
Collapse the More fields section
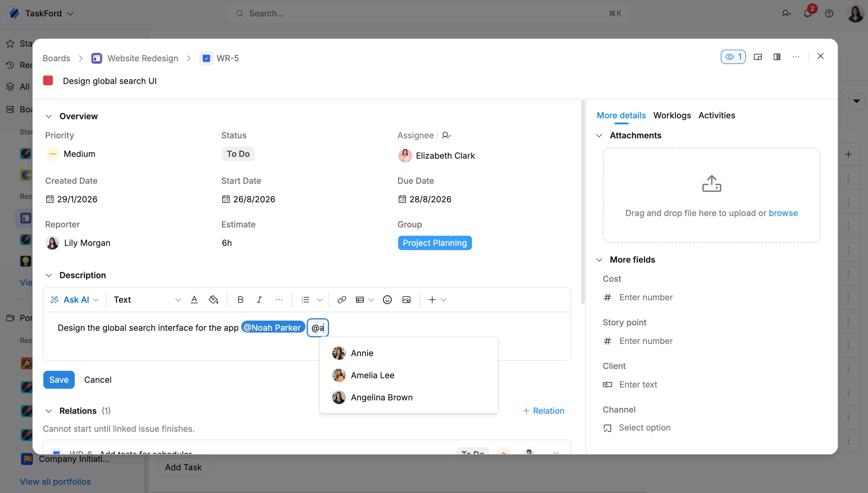pos(599,260)
